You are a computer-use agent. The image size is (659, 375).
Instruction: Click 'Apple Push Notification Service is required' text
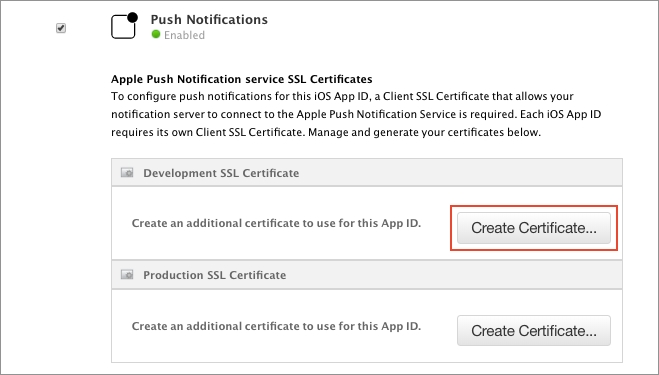point(406,114)
